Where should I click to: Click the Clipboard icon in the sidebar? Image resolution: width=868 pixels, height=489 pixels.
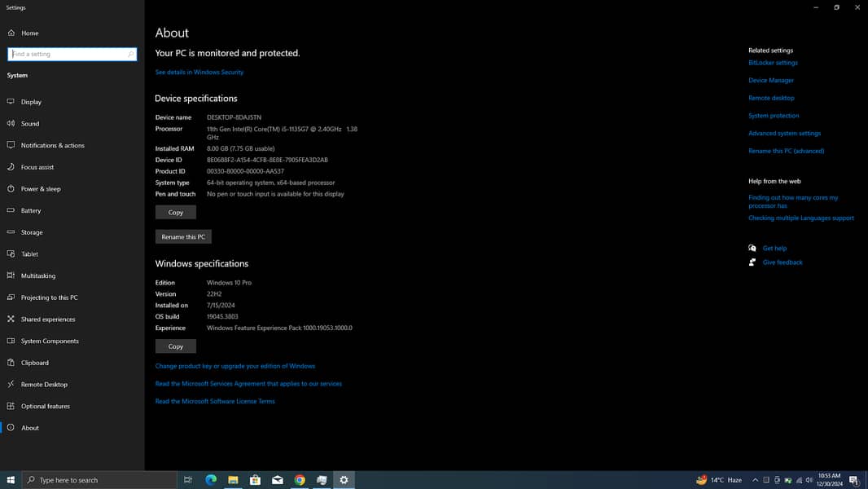point(11,363)
